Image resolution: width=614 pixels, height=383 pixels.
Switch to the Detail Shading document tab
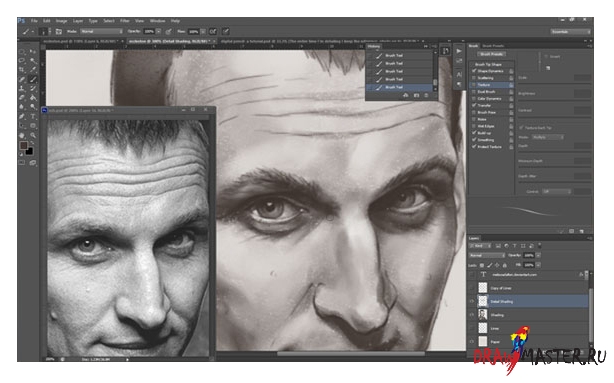tap(173, 41)
